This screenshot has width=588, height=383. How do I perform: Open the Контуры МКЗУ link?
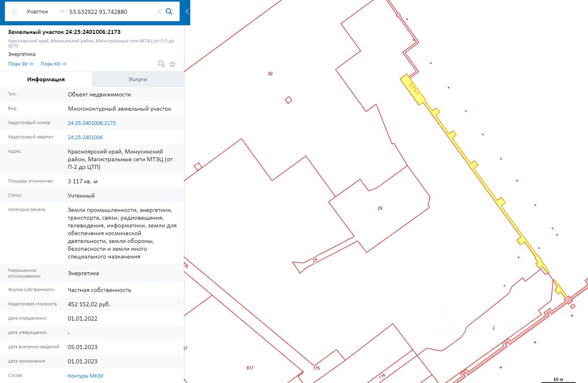(85, 376)
